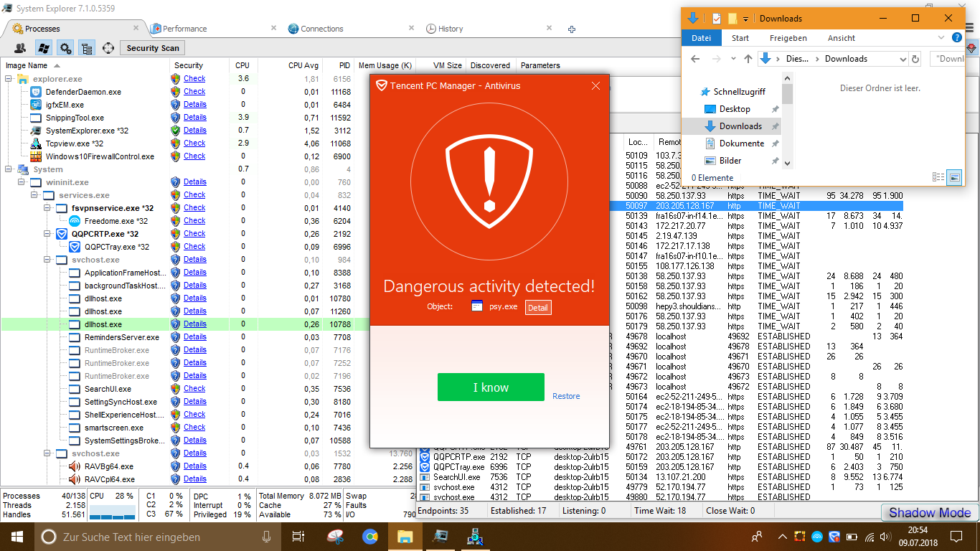980x551 pixels.
Task: Select the crosshair find-window tool
Action: click(108, 48)
